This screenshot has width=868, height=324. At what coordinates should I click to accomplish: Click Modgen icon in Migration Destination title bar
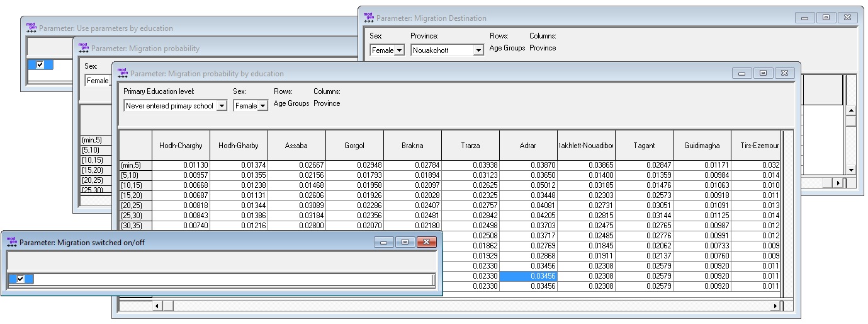click(369, 18)
